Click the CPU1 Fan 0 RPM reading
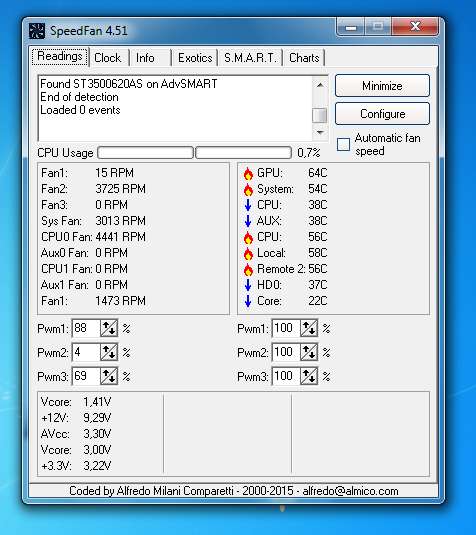The image size is (476, 535). tap(84, 269)
